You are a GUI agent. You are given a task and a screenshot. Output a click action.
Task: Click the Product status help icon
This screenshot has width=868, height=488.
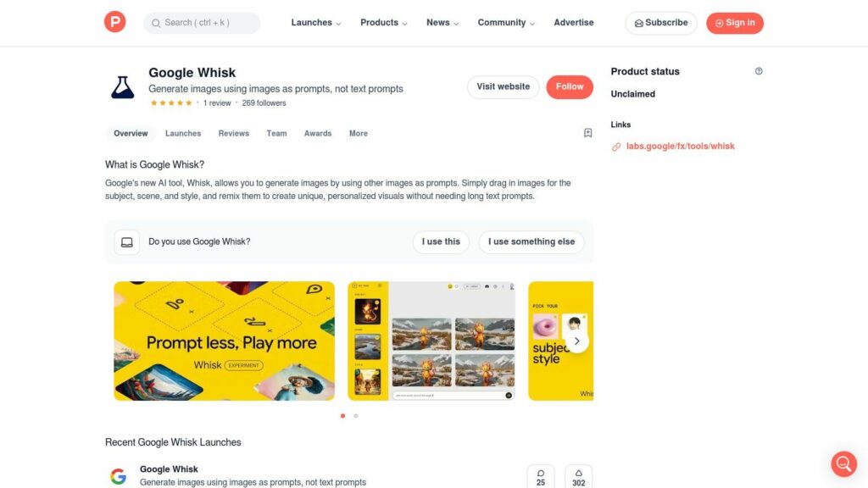(x=759, y=71)
